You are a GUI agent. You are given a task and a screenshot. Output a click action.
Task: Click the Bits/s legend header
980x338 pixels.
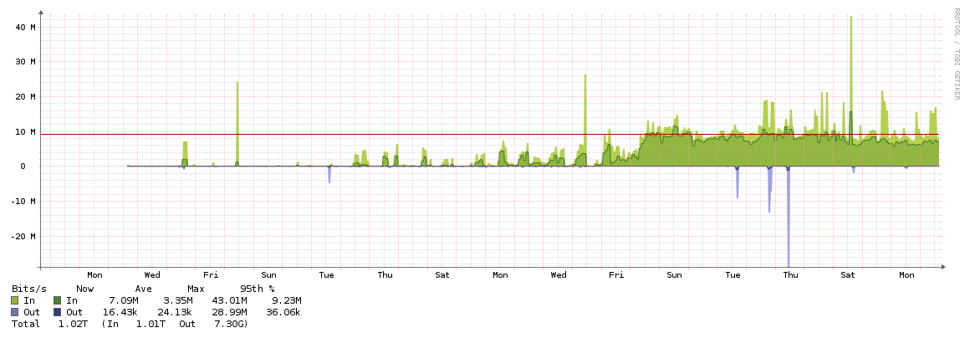tap(29, 288)
